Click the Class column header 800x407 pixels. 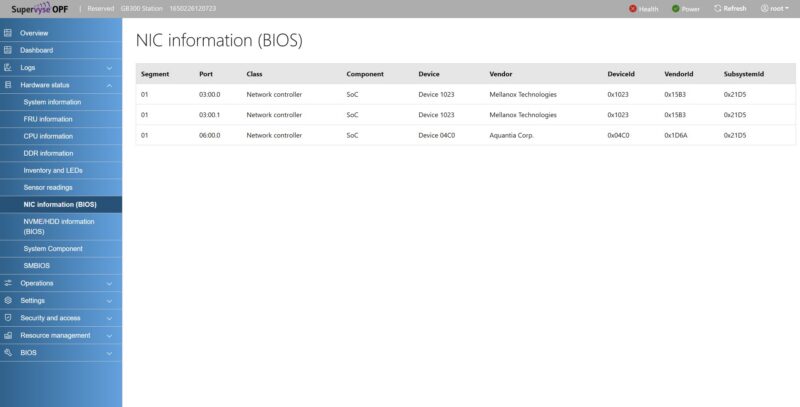point(254,74)
